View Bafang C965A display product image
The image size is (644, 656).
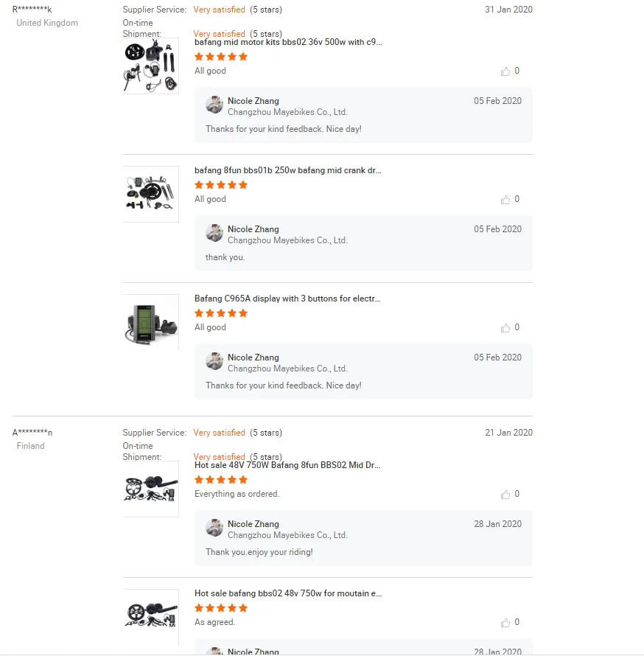[x=151, y=322]
